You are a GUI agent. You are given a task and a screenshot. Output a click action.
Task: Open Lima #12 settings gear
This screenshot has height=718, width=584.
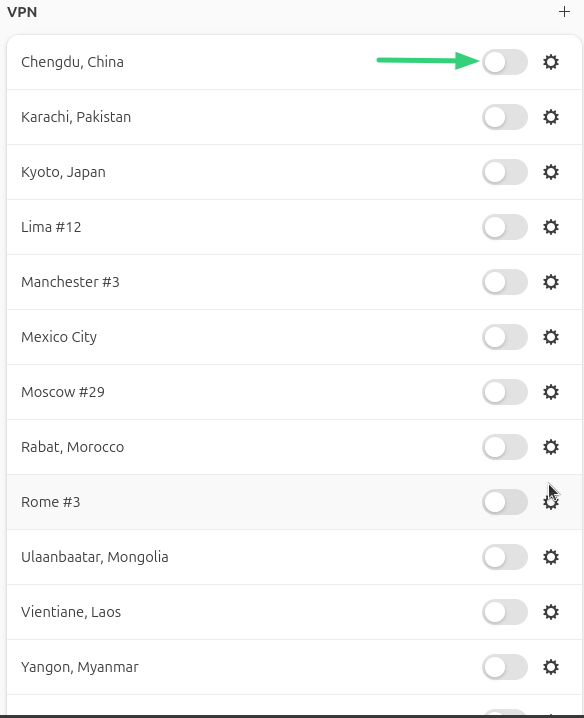pos(551,227)
